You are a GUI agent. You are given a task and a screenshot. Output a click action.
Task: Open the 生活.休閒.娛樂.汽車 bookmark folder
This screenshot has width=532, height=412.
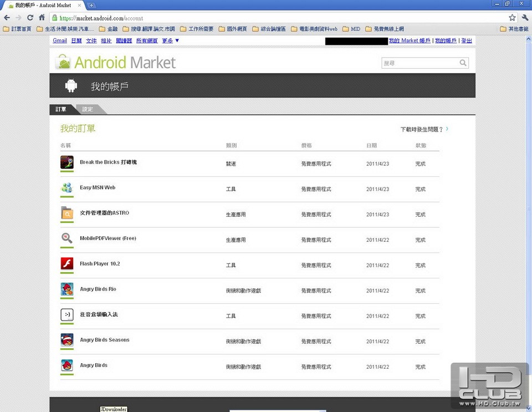pyautogui.click(x=65, y=29)
